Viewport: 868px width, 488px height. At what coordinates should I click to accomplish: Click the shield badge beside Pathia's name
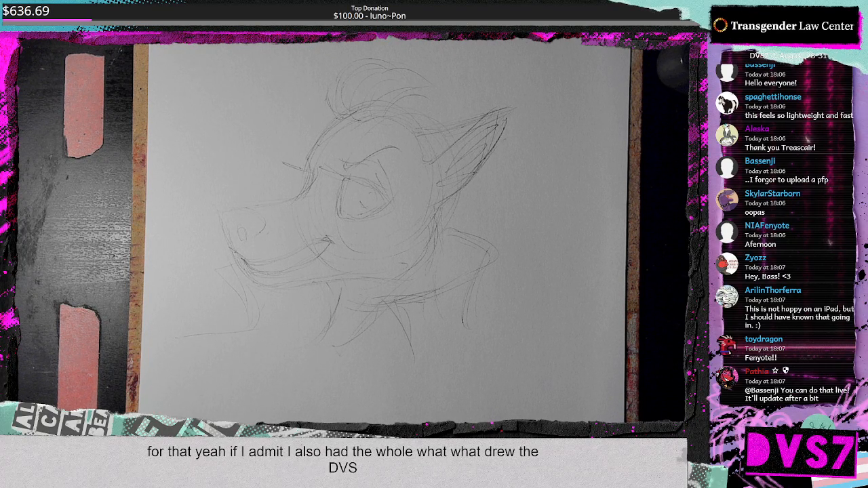(785, 371)
